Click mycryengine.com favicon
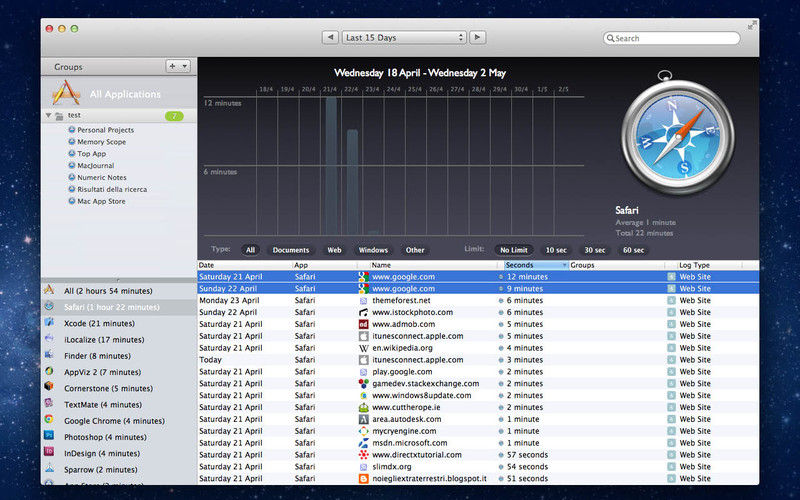Image resolution: width=800 pixels, height=500 pixels. coord(363,431)
